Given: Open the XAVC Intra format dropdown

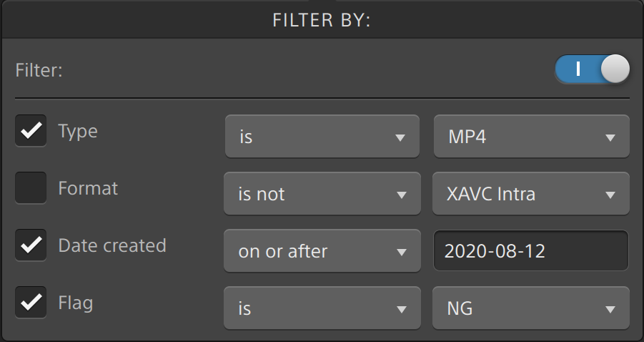Looking at the screenshot, I should tap(530, 193).
